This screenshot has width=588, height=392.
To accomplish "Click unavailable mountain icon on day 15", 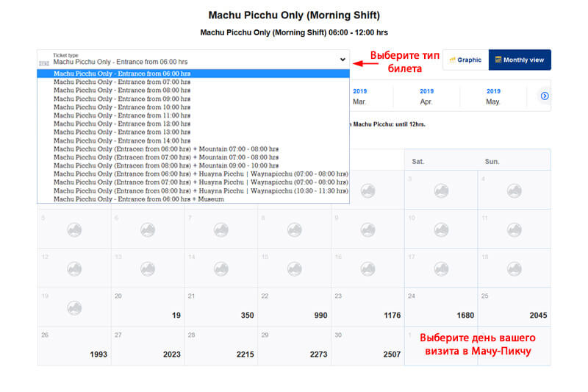I will coord(295,269).
